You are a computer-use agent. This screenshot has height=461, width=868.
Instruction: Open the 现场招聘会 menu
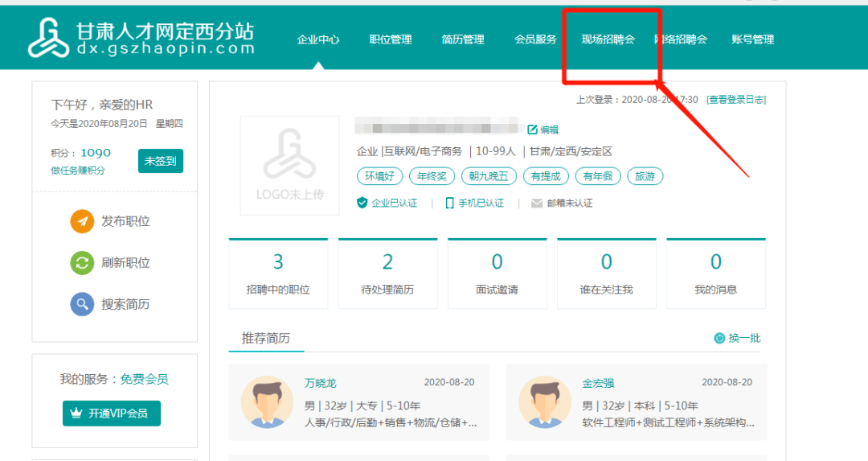pyautogui.click(x=608, y=39)
